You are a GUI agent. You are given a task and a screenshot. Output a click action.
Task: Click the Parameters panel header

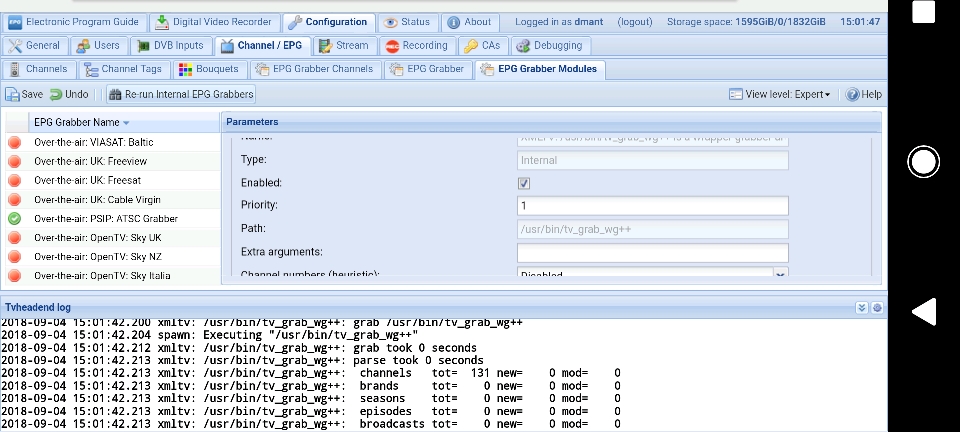(x=551, y=122)
